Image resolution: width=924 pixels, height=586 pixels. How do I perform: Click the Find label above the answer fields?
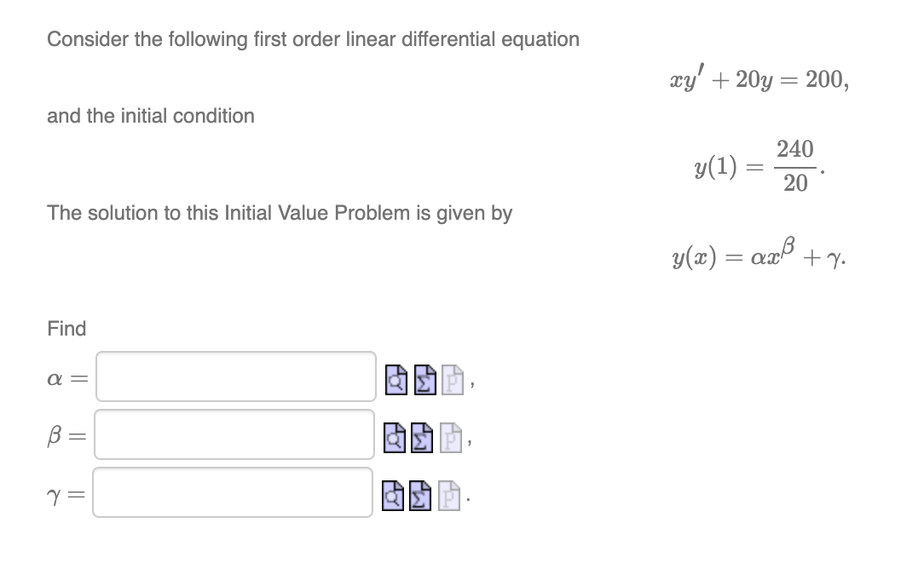point(66,329)
